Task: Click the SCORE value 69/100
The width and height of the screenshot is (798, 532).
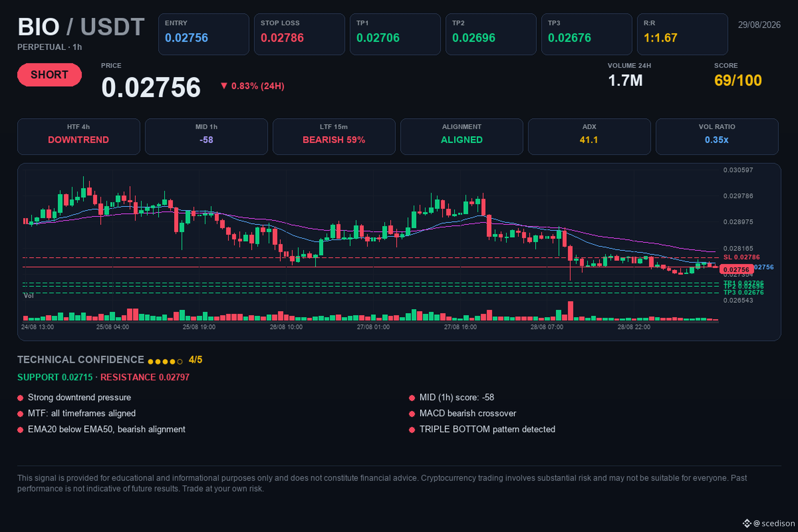Action: point(738,81)
